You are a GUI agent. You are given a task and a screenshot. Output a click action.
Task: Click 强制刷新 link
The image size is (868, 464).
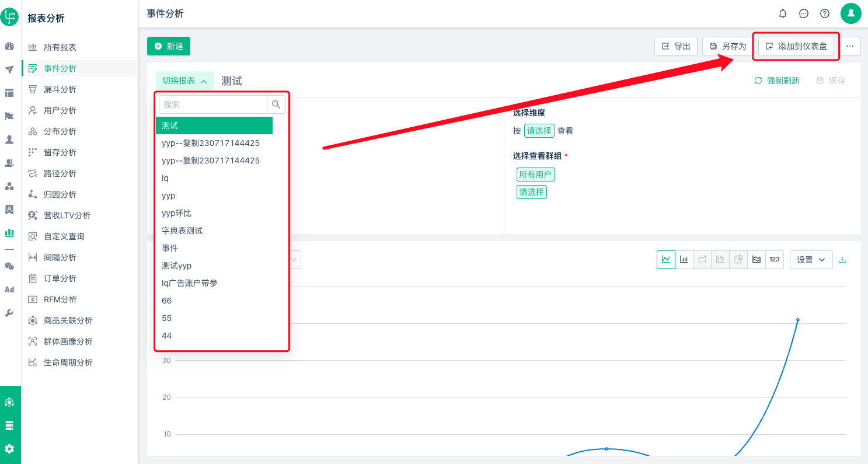(x=777, y=81)
